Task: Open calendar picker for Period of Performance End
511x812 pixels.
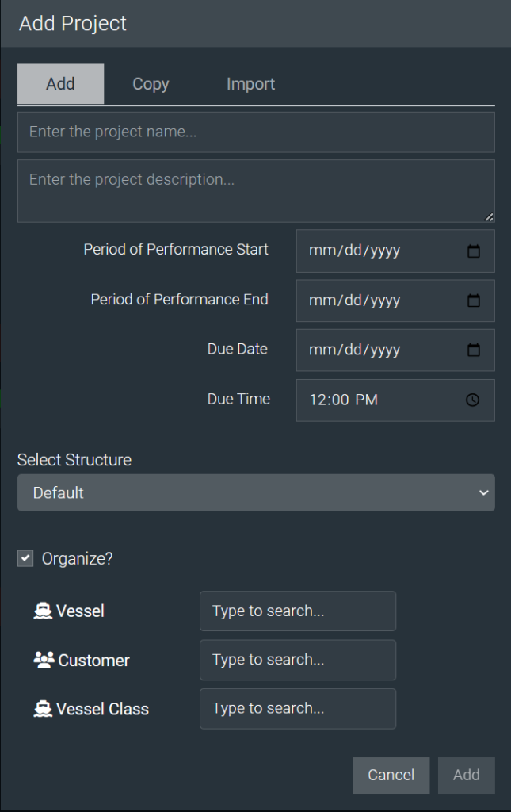Action: coord(473,301)
